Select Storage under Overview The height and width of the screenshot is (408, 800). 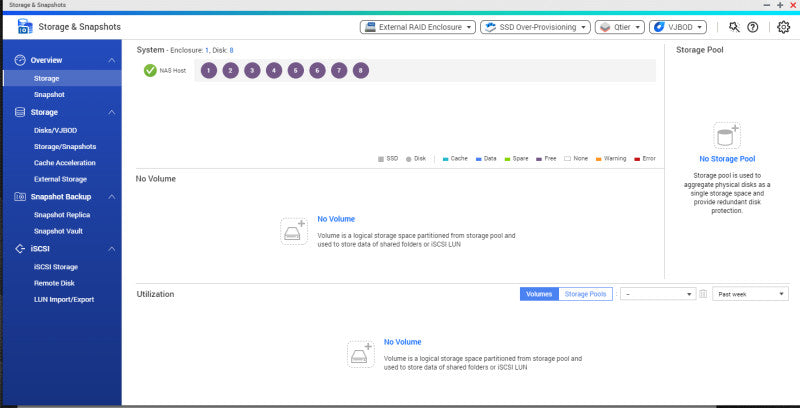pos(62,78)
